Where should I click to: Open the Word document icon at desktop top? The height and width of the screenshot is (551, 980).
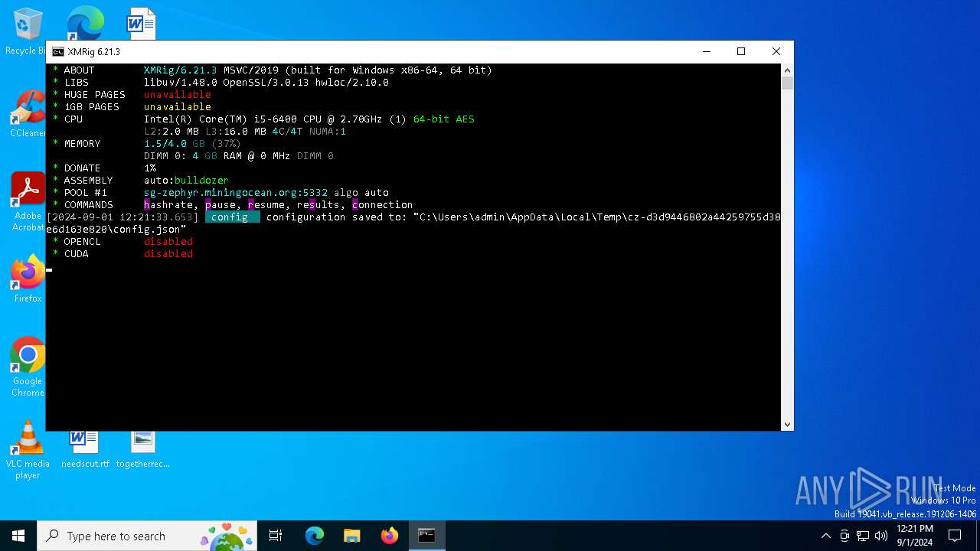[142, 23]
